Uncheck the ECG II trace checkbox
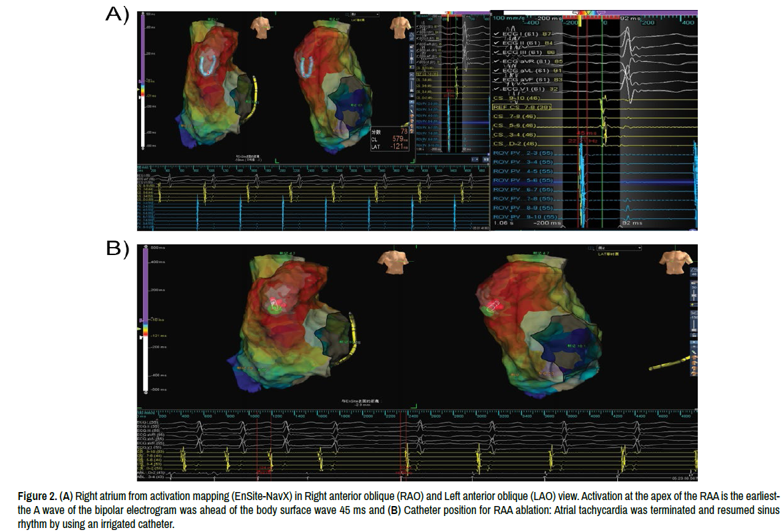 pos(497,43)
